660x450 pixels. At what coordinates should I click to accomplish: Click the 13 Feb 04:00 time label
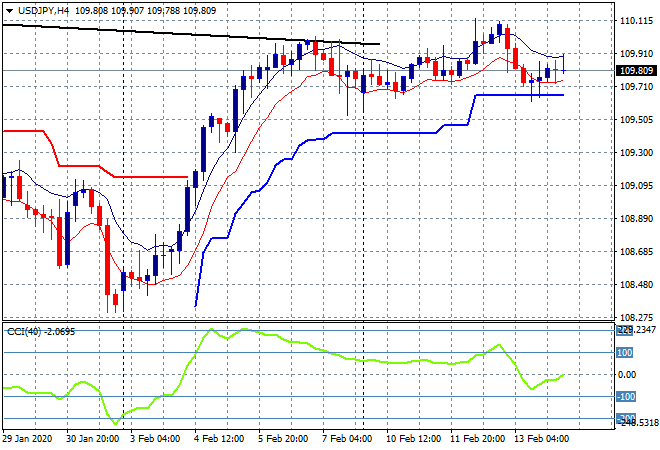pos(541,439)
